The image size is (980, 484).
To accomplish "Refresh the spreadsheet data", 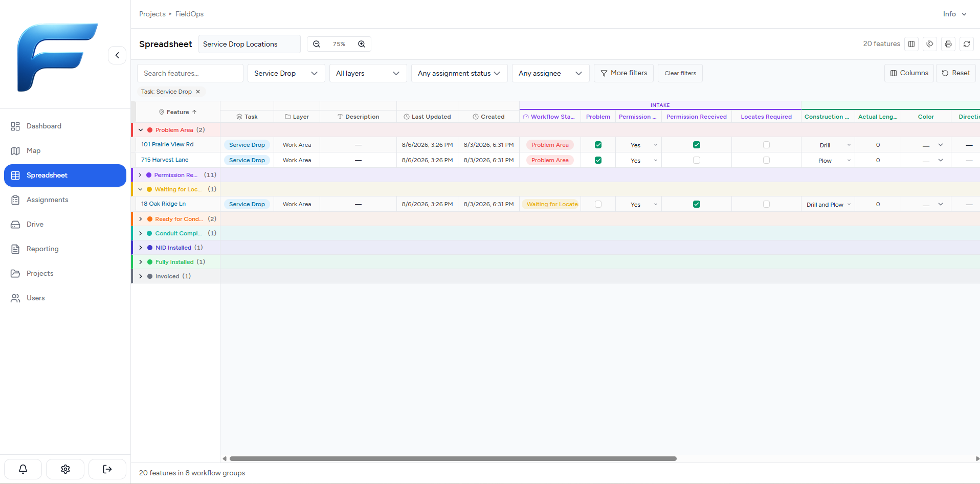I will coord(967,44).
